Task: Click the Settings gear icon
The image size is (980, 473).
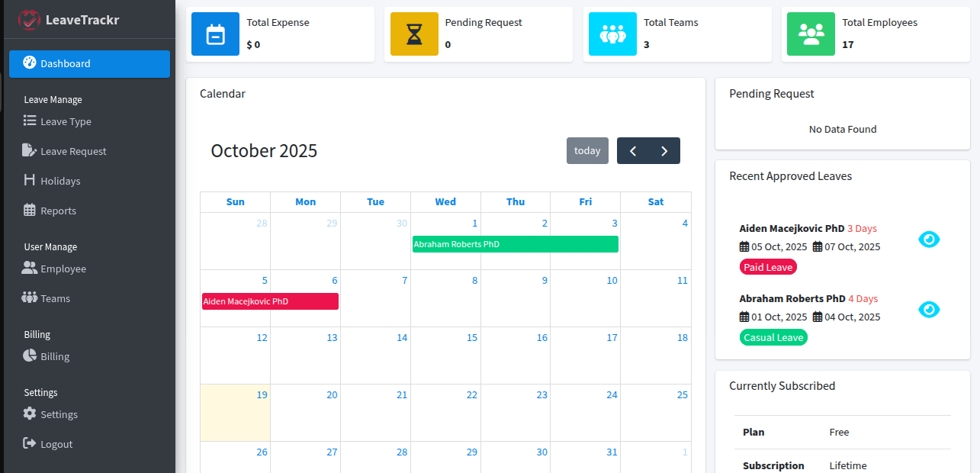Action: 30,413
